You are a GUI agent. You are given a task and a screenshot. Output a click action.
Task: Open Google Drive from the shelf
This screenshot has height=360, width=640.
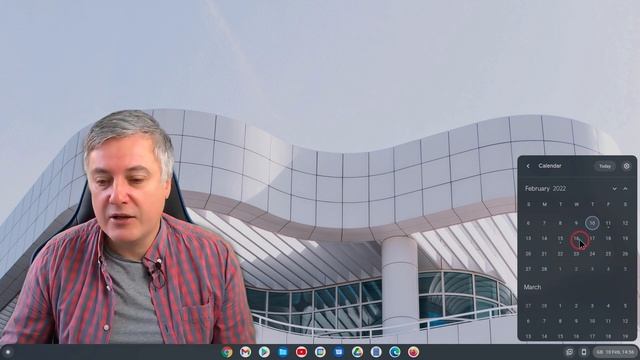click(357, 352)
